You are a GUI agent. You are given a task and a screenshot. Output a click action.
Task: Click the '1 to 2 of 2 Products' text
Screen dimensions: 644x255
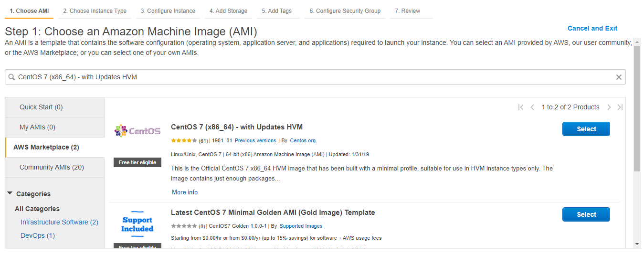570,107
